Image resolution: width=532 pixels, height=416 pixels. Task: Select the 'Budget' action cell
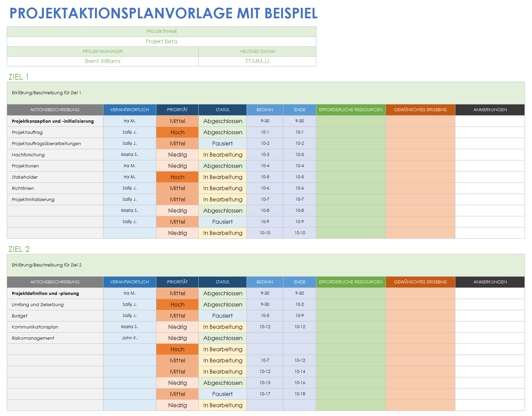pyautogui.click(x=55, y=316)
